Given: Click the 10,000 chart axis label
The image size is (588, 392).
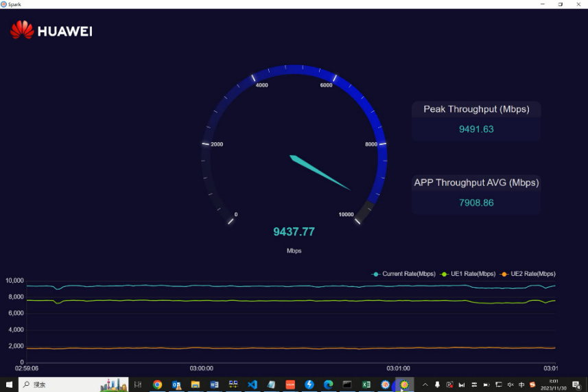Looking at the screenshot, I should (14, 281).
